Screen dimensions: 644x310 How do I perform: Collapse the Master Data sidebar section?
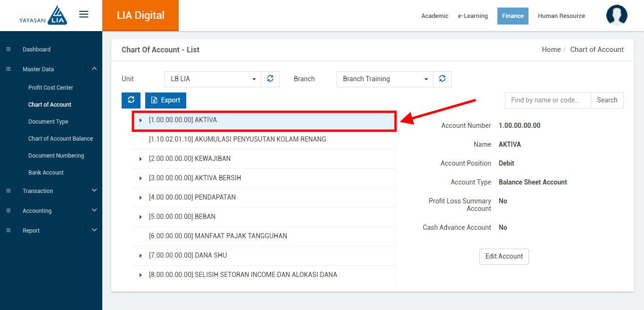click(x=94, y=69)
